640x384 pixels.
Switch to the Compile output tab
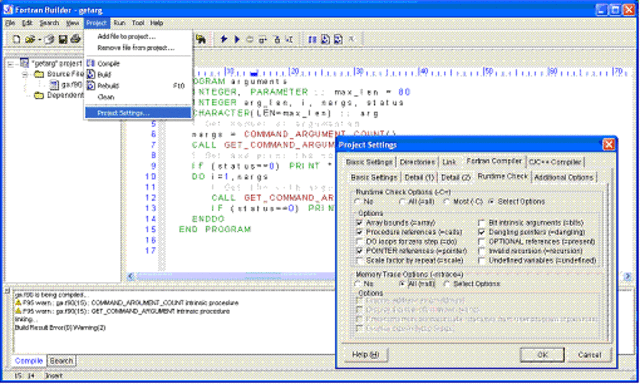(29, 361)
